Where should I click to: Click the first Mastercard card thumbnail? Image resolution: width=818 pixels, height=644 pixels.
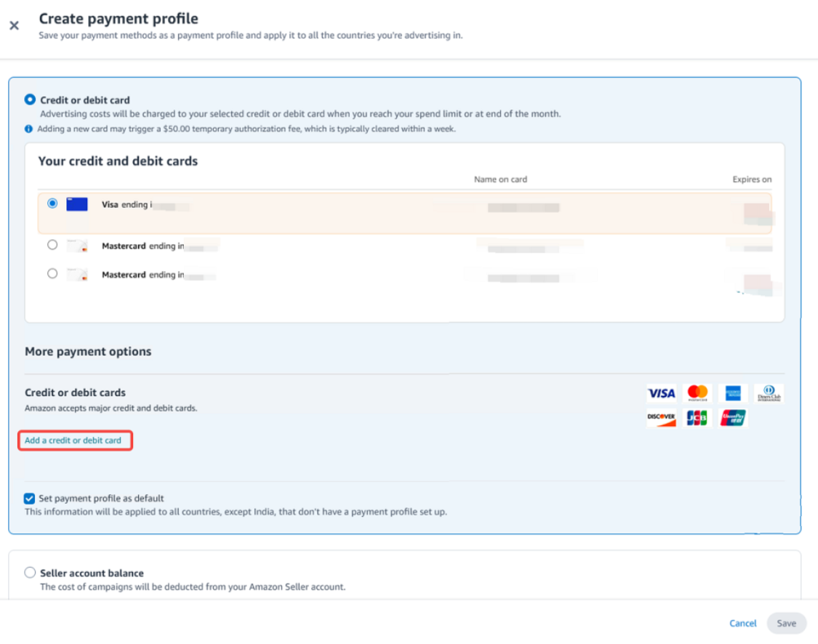[x=77, y=246]
